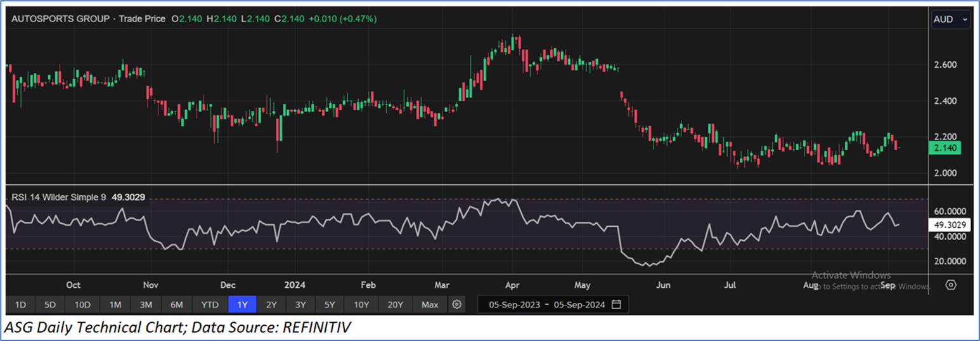Viewport: 980px width, 341px height.
Task: Switch to the 5D time range
Action: 51,305
